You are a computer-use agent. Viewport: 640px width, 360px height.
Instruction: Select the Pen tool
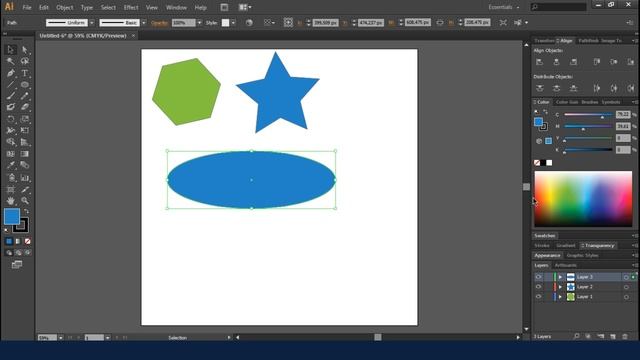11,73
